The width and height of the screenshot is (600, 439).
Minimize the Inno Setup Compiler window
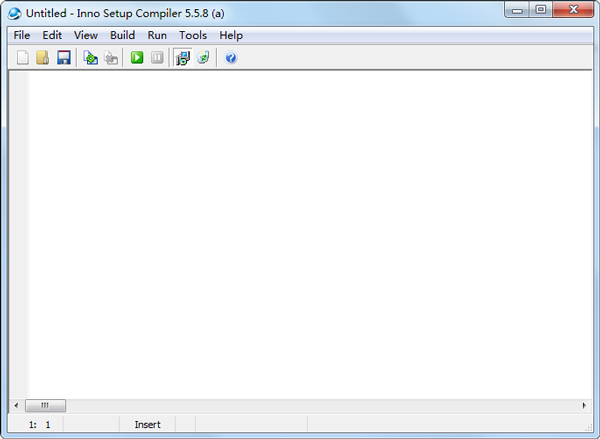click(x=517, y=10)
